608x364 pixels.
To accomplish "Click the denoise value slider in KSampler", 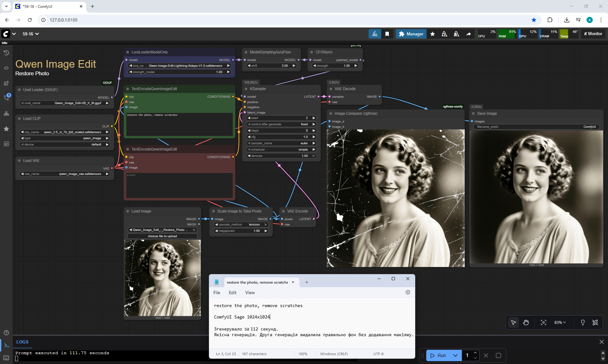I will coord(281,156).
